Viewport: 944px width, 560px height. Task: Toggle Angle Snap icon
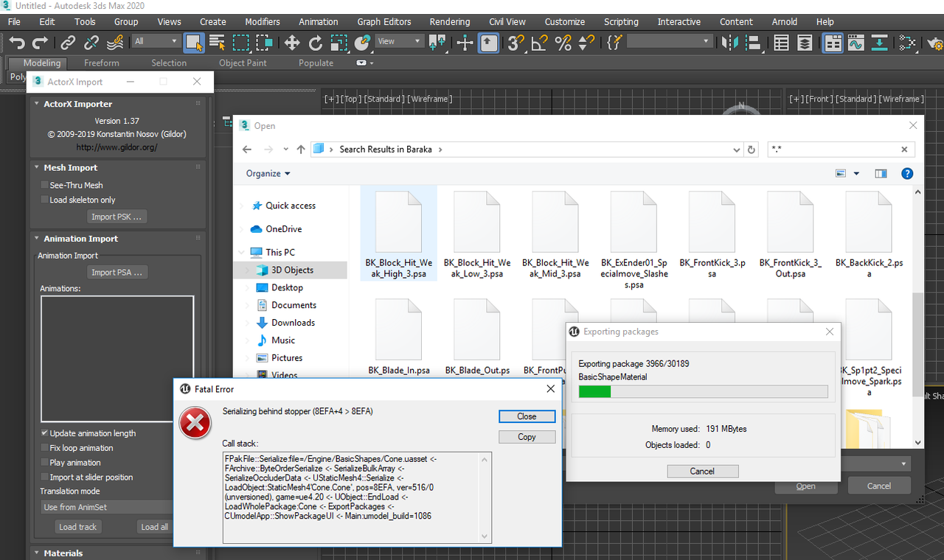pyautogui.click(x=540, y=43)
